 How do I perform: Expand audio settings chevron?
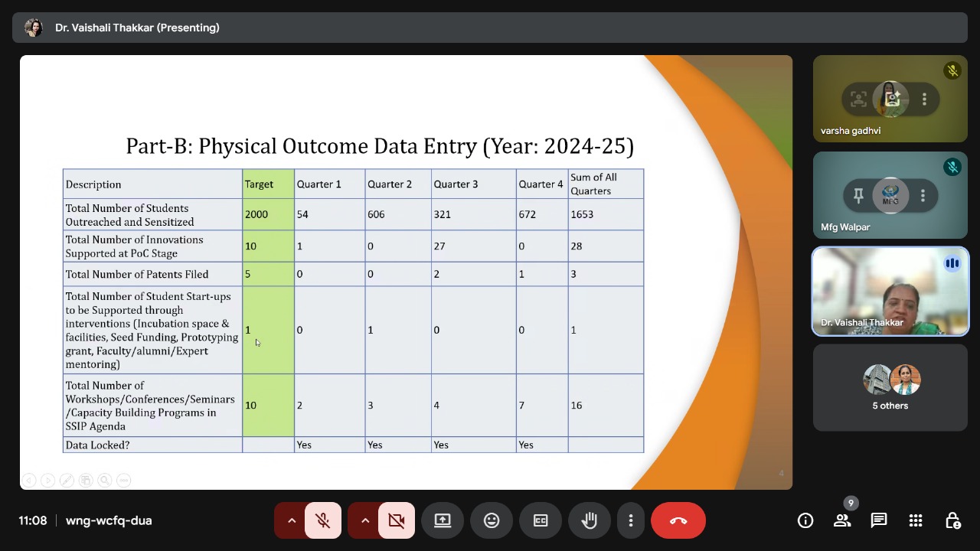[291, 520]
